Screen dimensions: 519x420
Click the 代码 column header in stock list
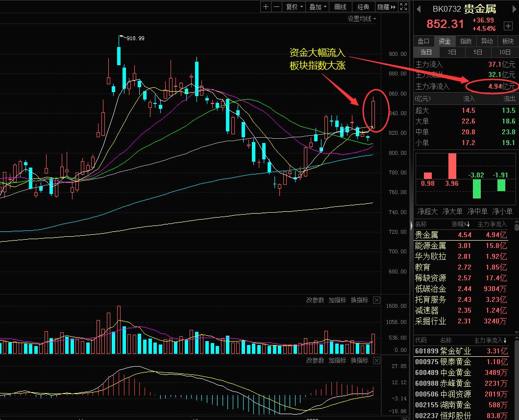coord(420,340)
